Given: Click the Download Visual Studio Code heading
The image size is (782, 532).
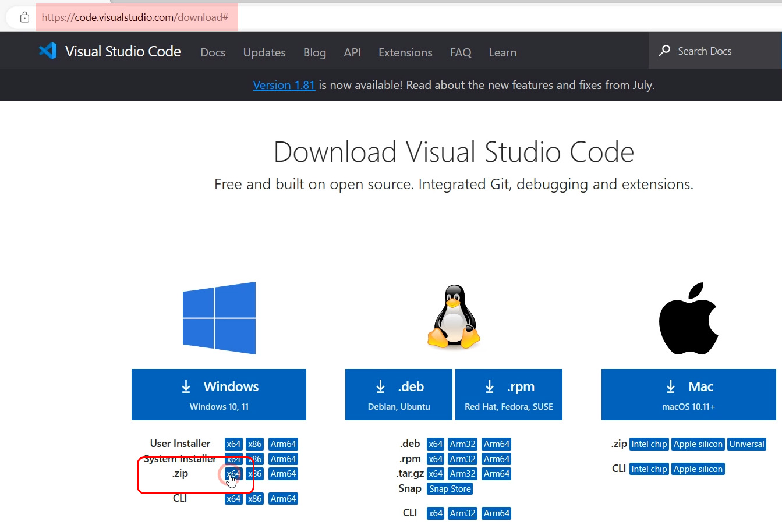Looking at the screenshot, I should point(454,152).
